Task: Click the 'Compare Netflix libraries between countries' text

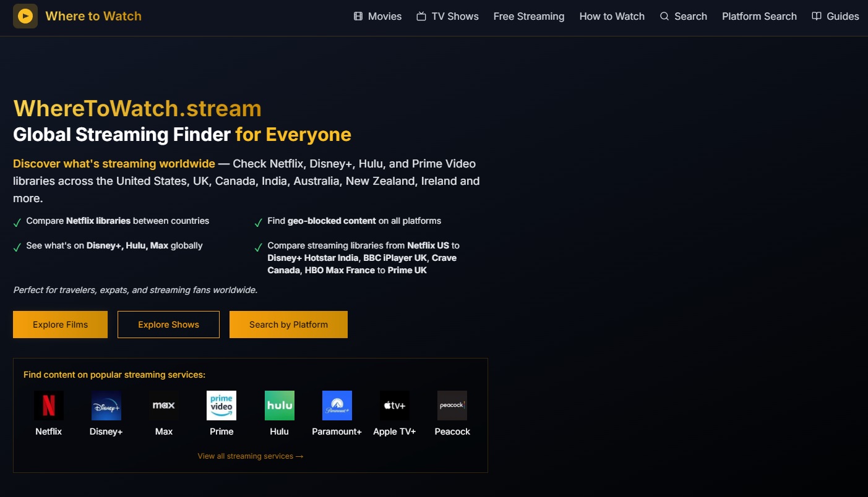Action: (118, 221)
